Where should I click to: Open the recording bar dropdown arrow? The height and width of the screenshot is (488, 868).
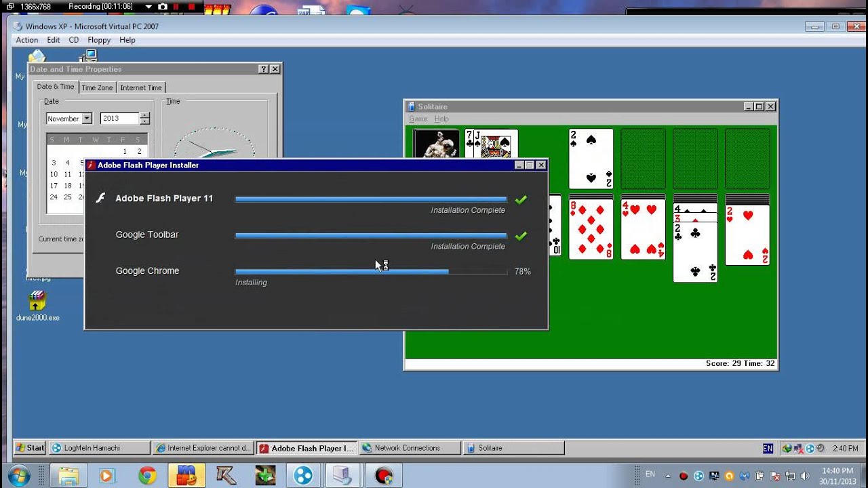(150, 6)
